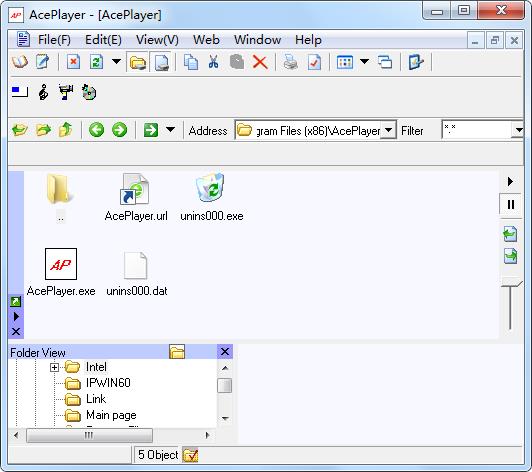Click the previous track document icon
532x472 pixels.
point(510,233)
